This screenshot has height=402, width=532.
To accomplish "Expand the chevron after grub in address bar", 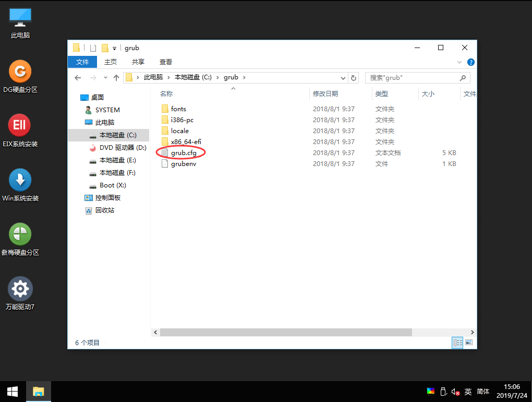I will click(244, 77).
